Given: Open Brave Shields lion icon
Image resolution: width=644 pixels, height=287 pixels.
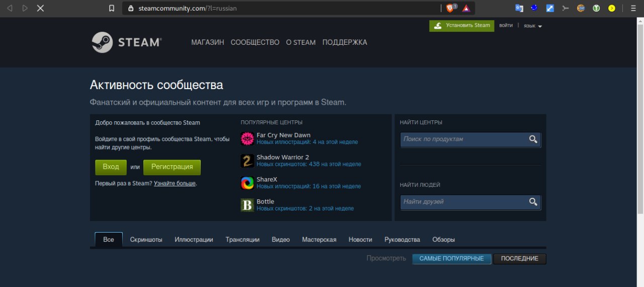Looking at the screenshot, I should click(450, 8).
